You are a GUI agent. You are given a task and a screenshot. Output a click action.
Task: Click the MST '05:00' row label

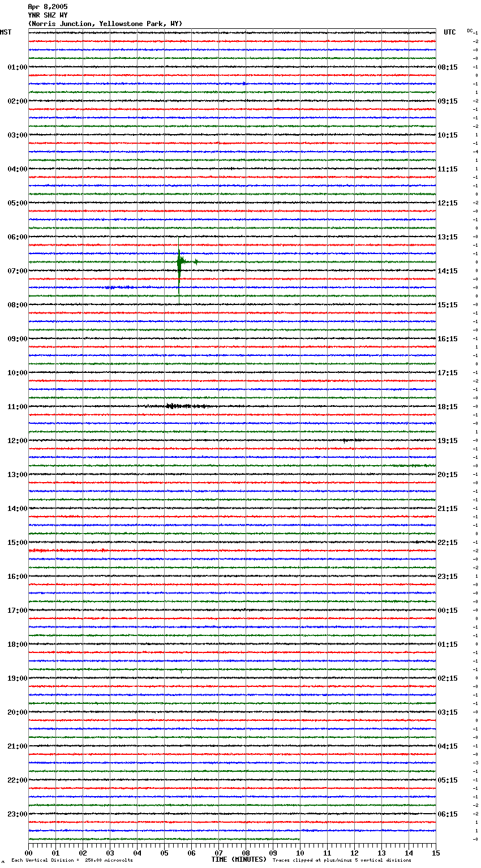(x=17, y=203)
